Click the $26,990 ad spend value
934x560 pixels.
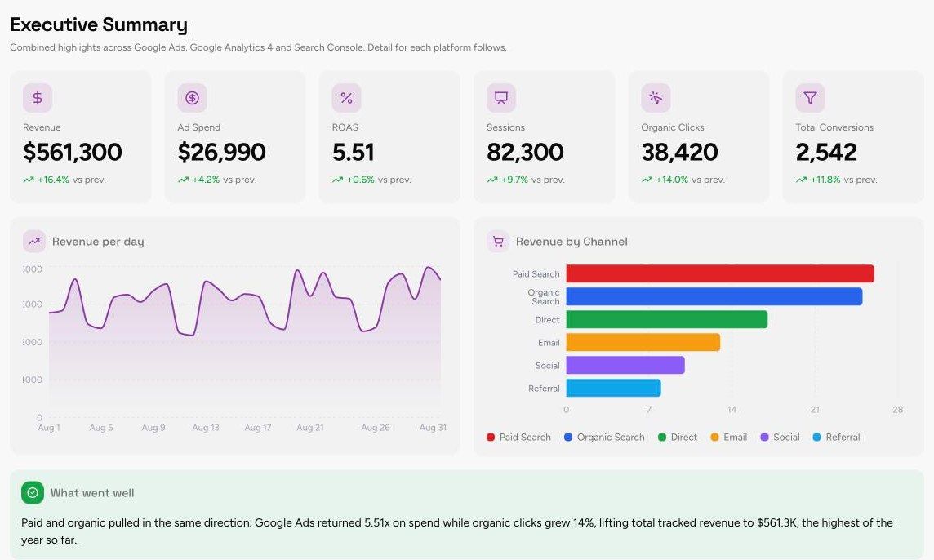[221, 153]
